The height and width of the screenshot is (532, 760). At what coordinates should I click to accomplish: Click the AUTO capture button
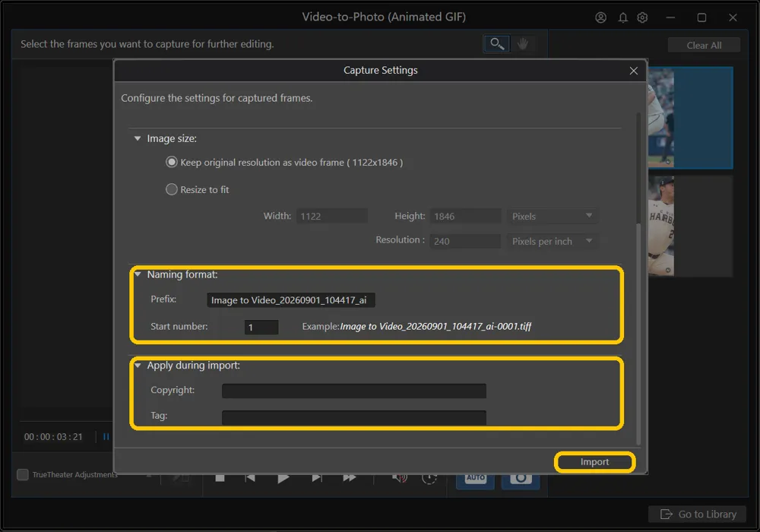click(476, 480)
